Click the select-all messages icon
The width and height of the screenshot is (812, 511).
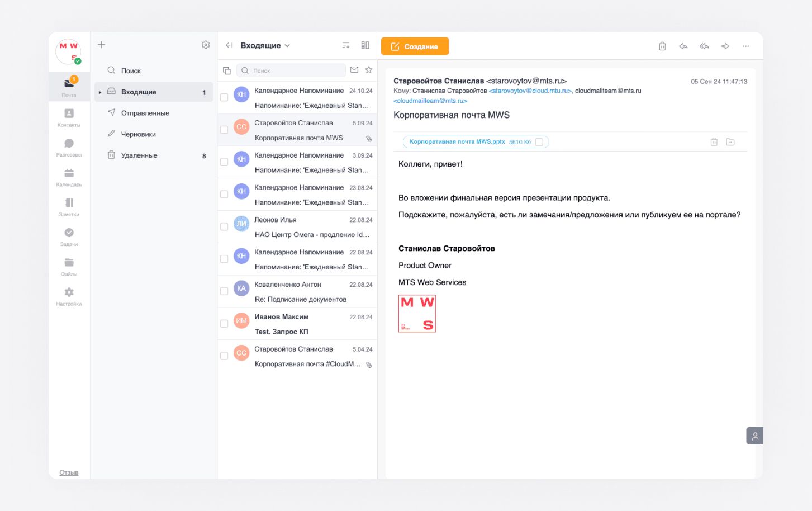pos(227,70)
